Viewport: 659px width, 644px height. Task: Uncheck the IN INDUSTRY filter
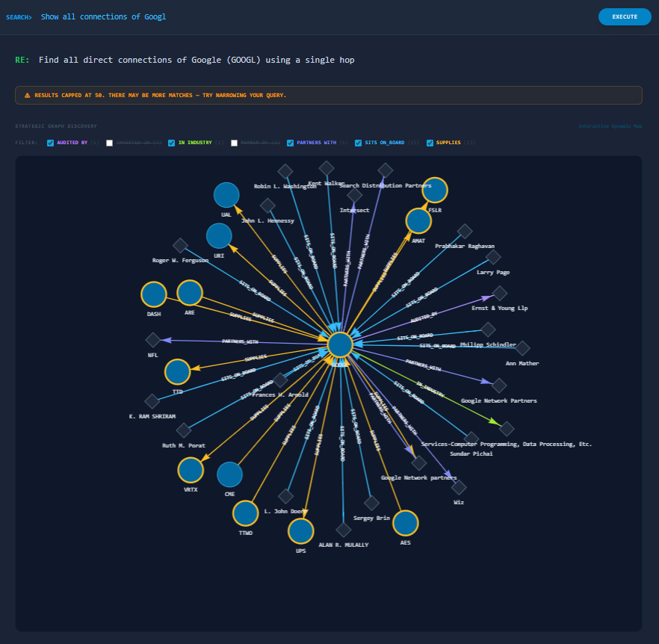tap(172, 143)
